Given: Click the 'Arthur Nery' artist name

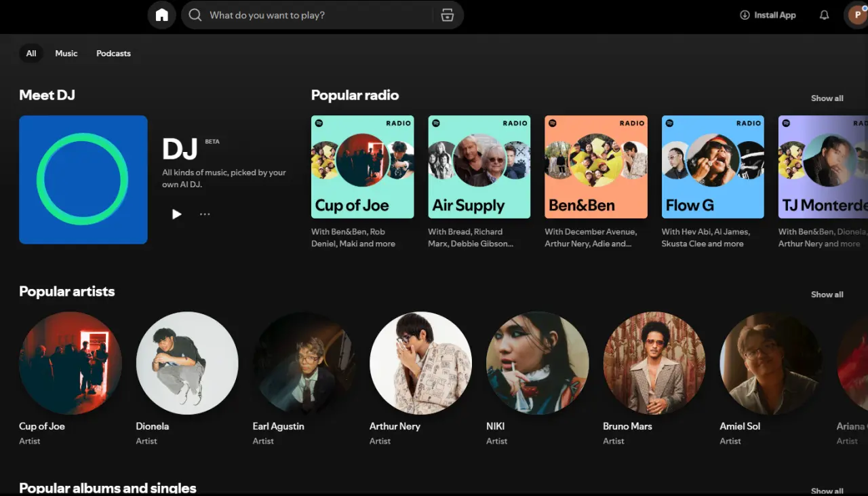Looking at the screenshot, I should (x=395, y=426).
